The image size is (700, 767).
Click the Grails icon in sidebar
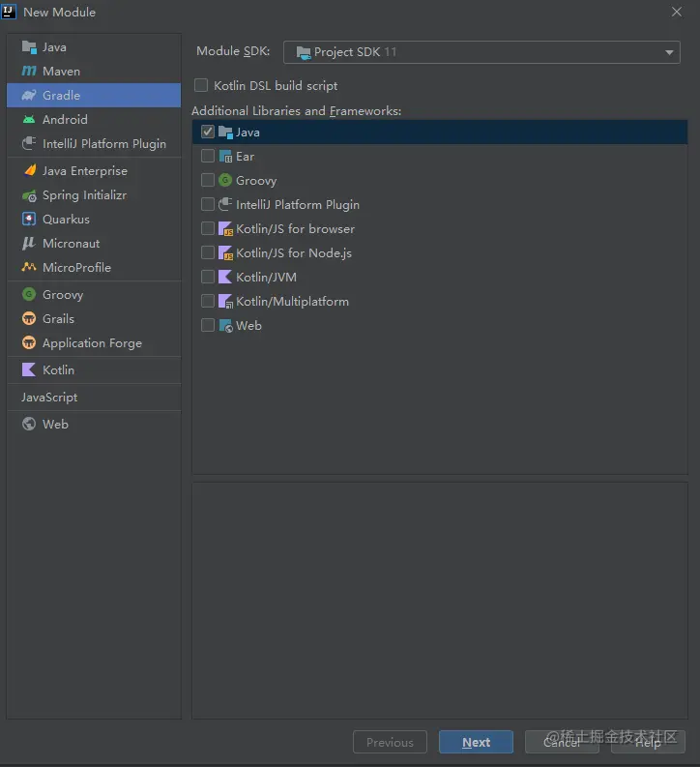[29, 318]
